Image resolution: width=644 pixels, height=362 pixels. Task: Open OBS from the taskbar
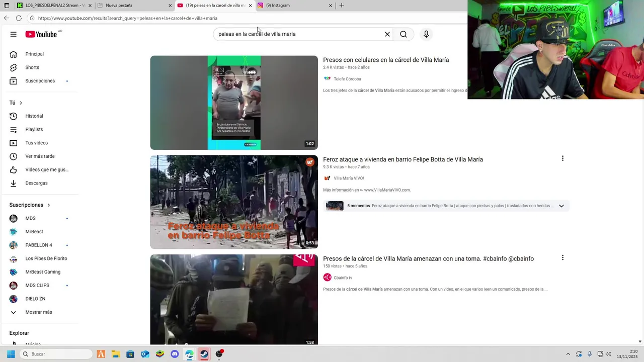click(219, 354)
